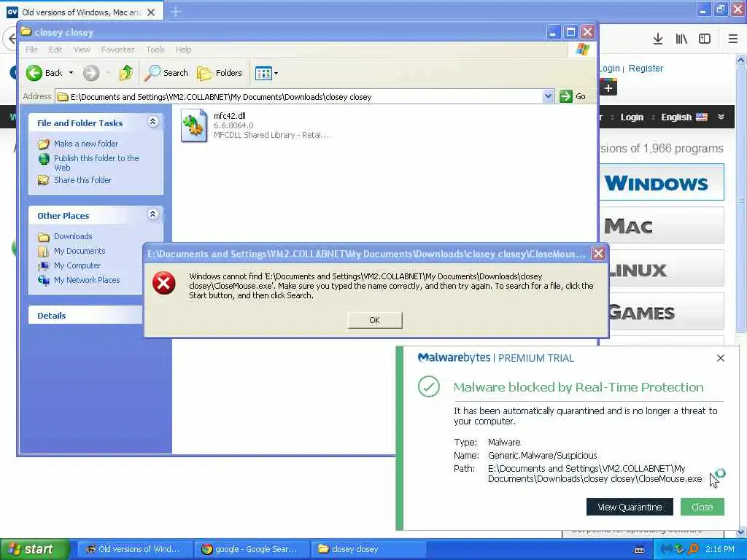
Task: Click the browser downloads arrow icon
Action: tap(658, 39)
